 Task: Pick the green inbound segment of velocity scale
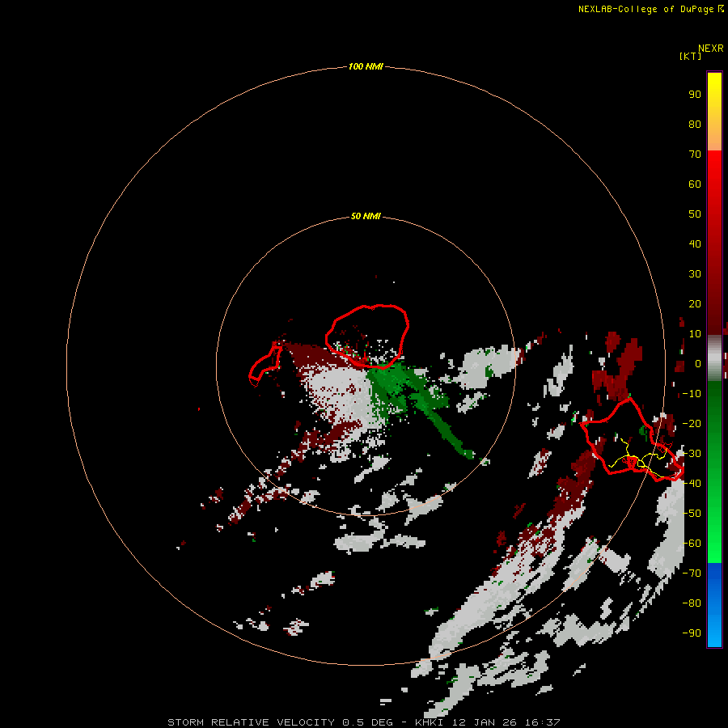tap(714, 472)
